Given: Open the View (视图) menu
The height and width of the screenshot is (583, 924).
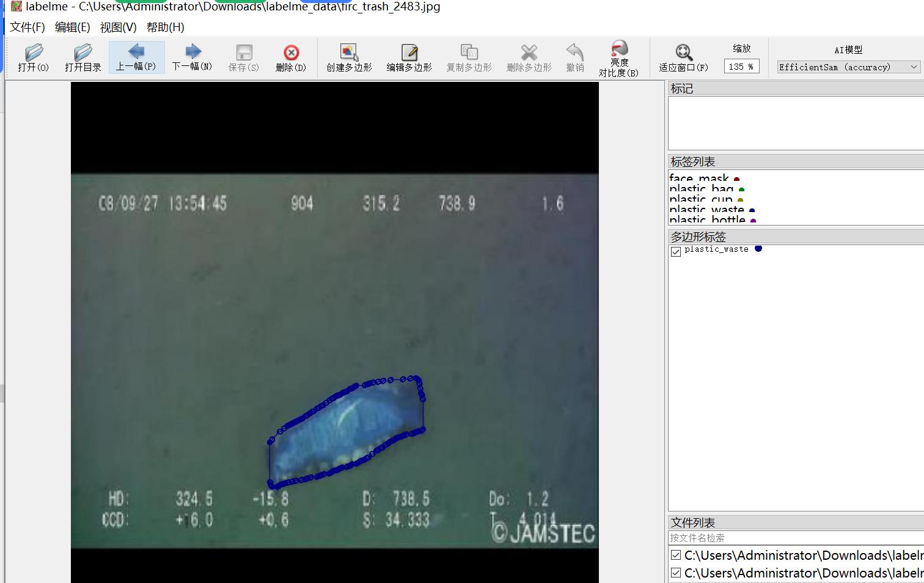Looking at the screenshot, I should click(118, 28).
